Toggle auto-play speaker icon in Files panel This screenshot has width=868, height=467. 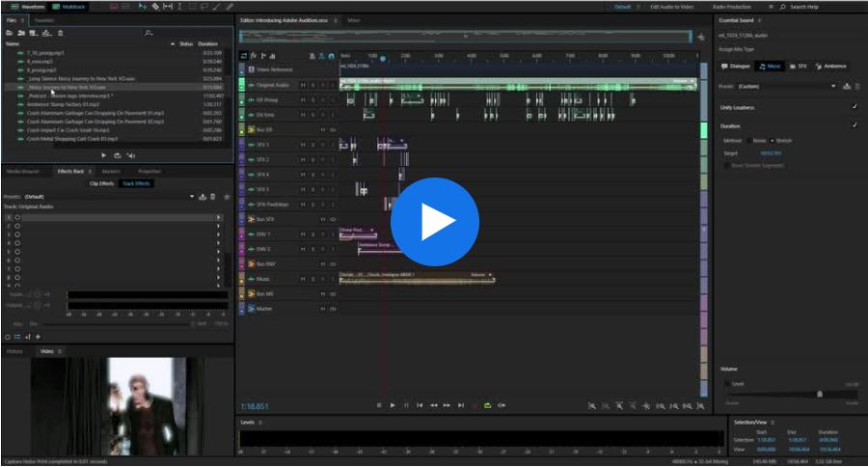tap(131, 155)
